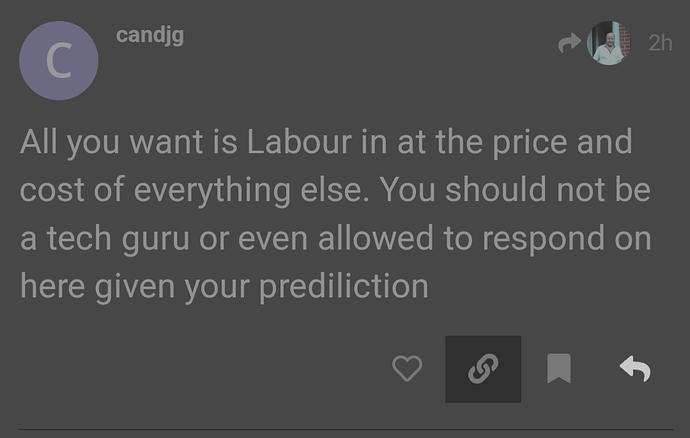Reply to candjg's post using arrow icon
Viewport: 690px width, 438px height.
coord(635,370)
